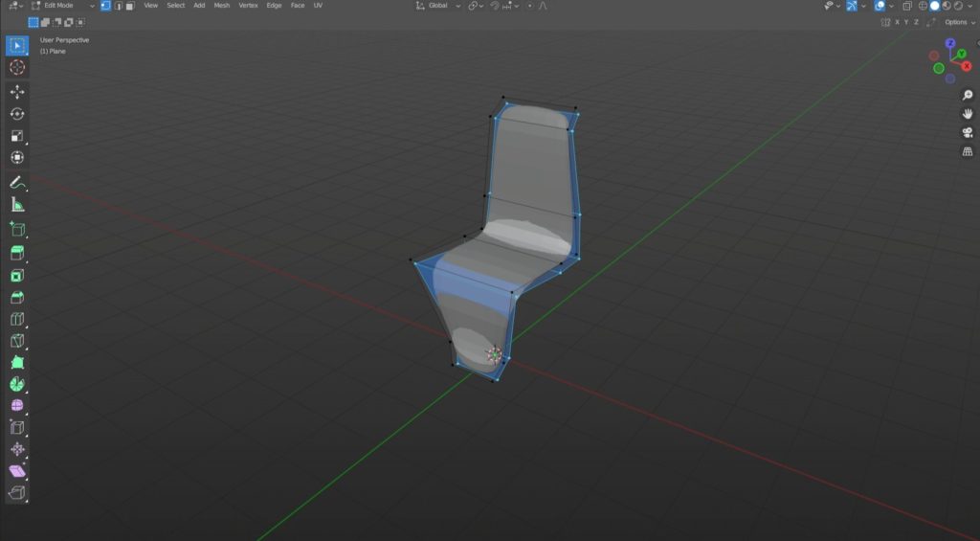Open the Mesh menu
The width and height of the screenshot is (980, 541).
click(x=221, y=6)
